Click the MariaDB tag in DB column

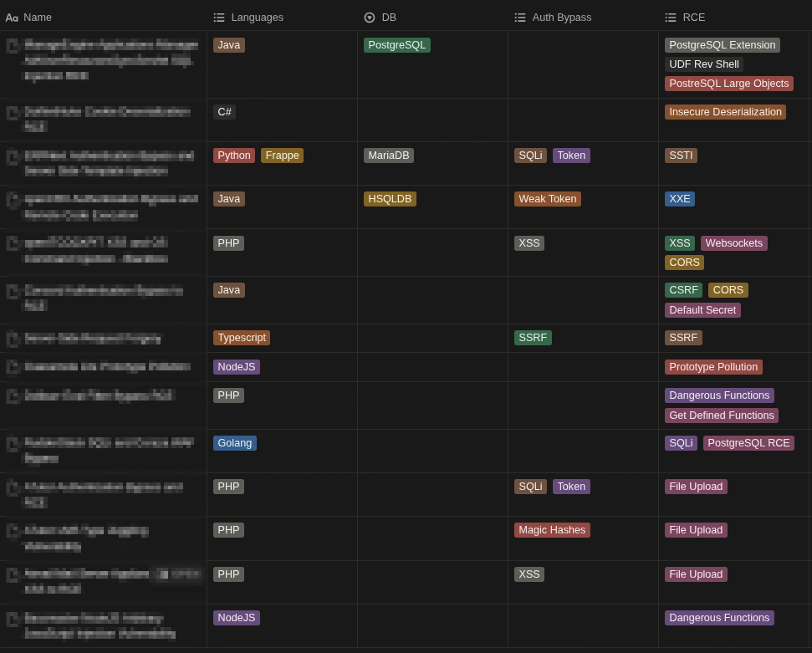pos(389,156)
